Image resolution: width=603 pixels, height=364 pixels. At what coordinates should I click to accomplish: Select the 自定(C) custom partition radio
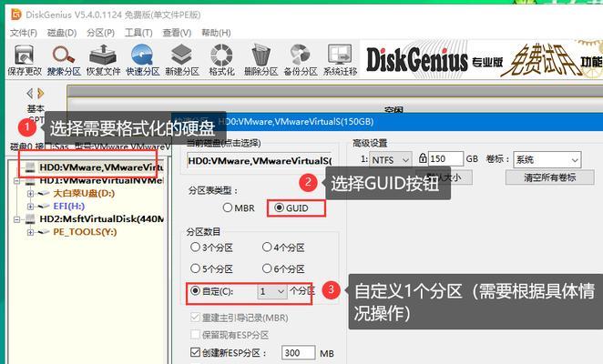point(195,290)
